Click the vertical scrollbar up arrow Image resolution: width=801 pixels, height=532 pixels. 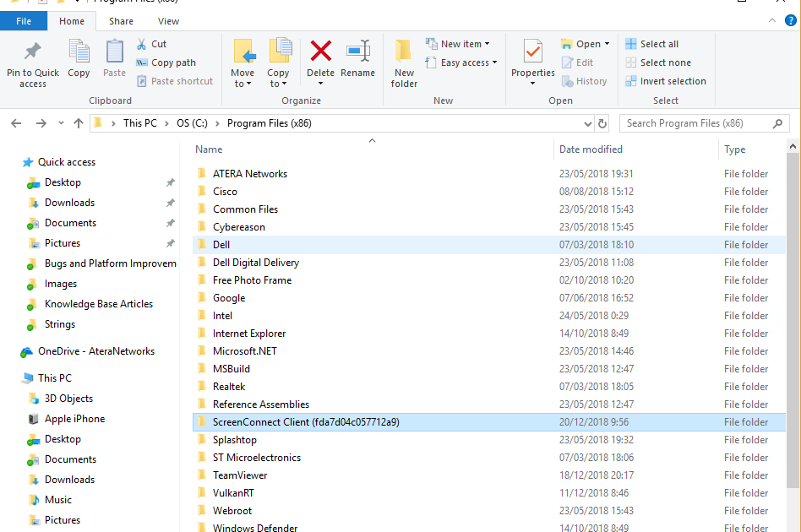point(793,146)
